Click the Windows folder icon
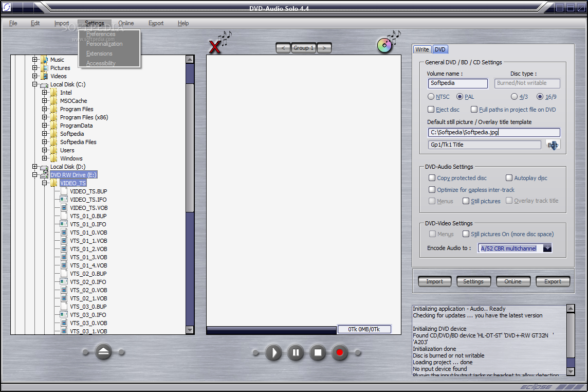The height and width of the screenshot is (392, 588). coord(54,158)
